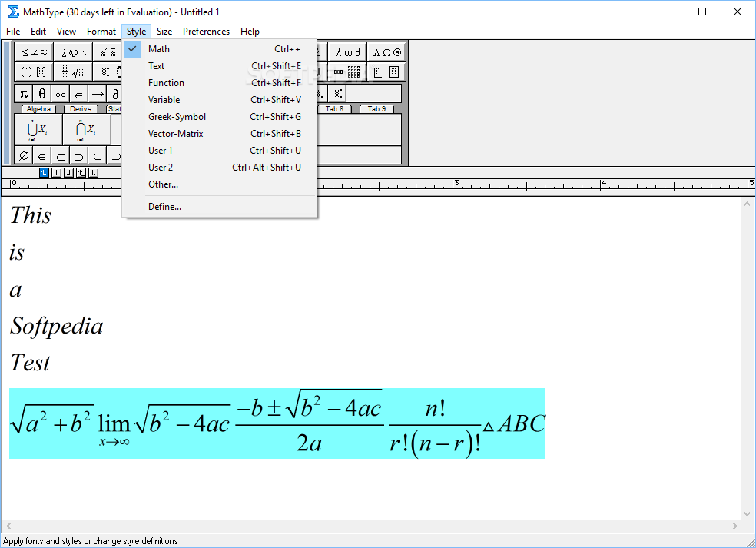Image resolution: width=756 pixels, height=548 pixels.
Task: Open the fraction and radical templates palette
Action: point(73,72)
